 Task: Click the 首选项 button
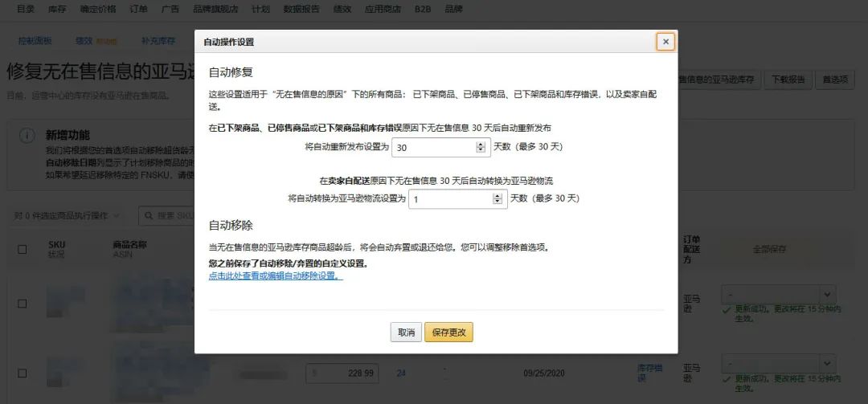[x=835, y=80]
